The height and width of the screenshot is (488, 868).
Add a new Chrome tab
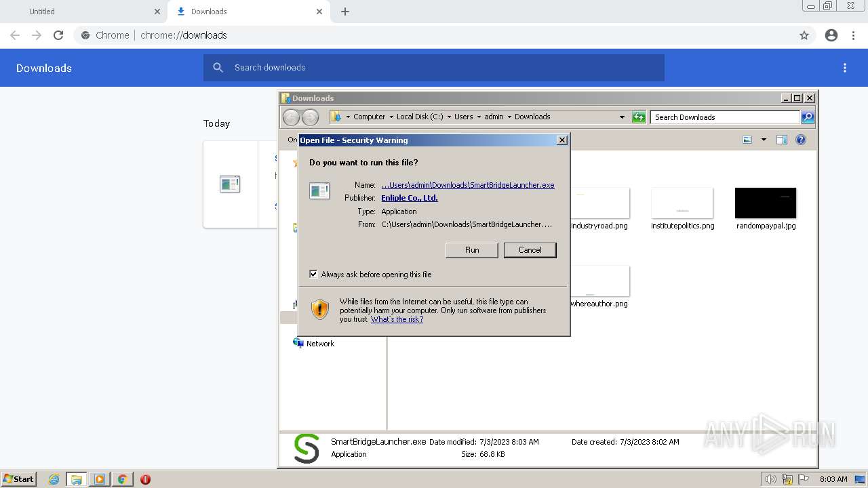345,12
